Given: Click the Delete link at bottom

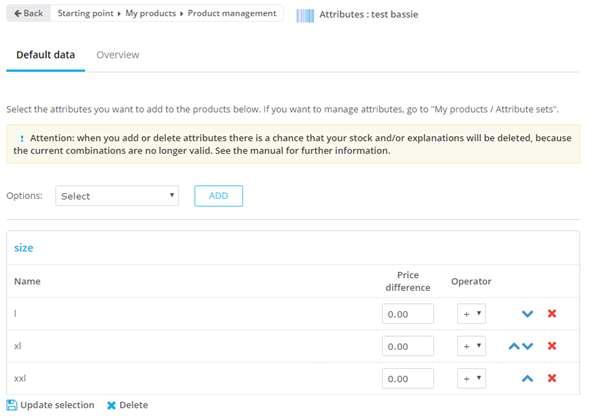Looking at the screenshot, I should [x=127, y=405].
